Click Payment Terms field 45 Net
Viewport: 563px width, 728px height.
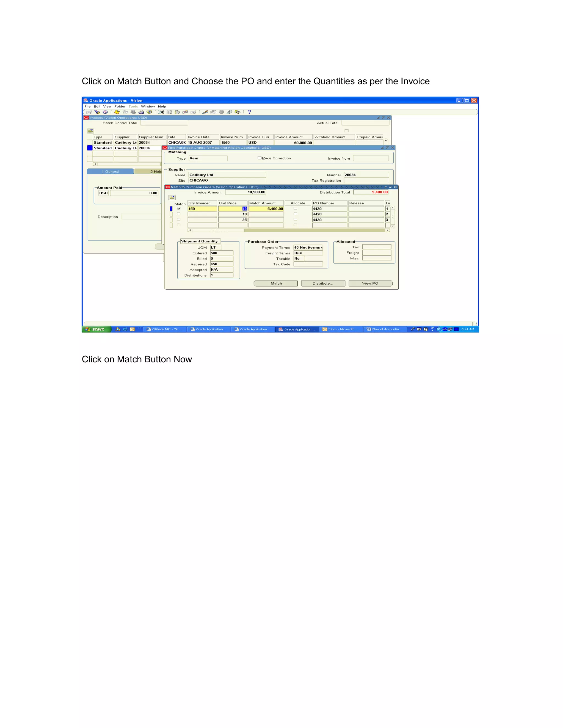click(x=308, y=247)
